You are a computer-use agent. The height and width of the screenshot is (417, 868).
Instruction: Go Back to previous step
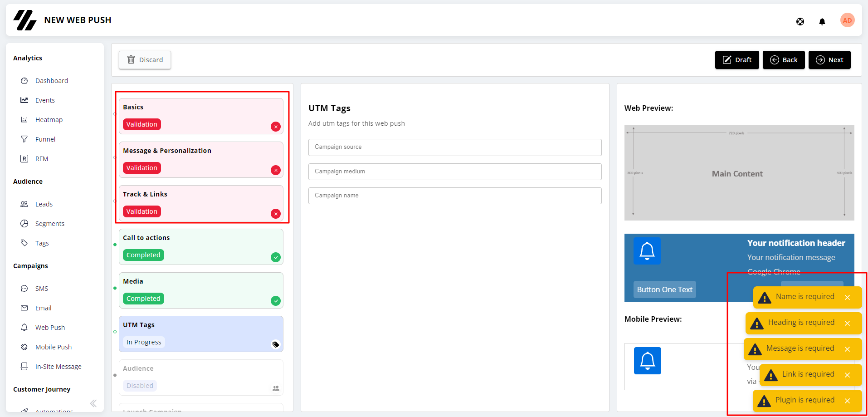[x=784, y=60]
